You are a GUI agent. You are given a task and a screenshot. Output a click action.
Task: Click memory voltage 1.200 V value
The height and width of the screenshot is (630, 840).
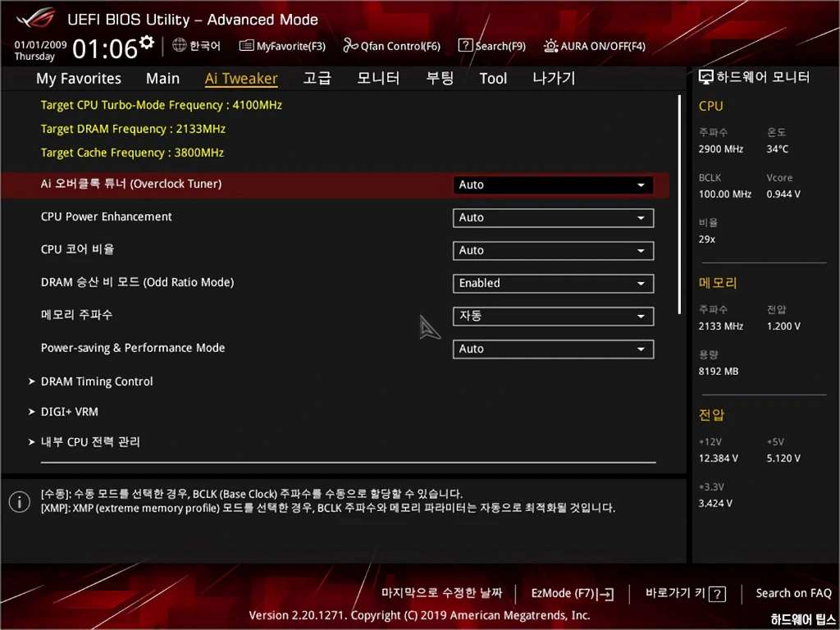pyautogui.click(x=783, y=326)
